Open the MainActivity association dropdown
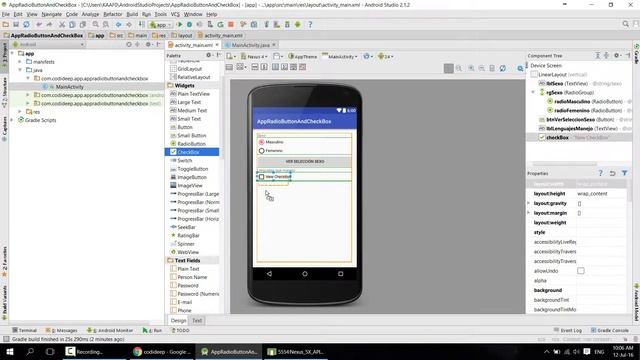Screen dimensions: 640x360 340,56
